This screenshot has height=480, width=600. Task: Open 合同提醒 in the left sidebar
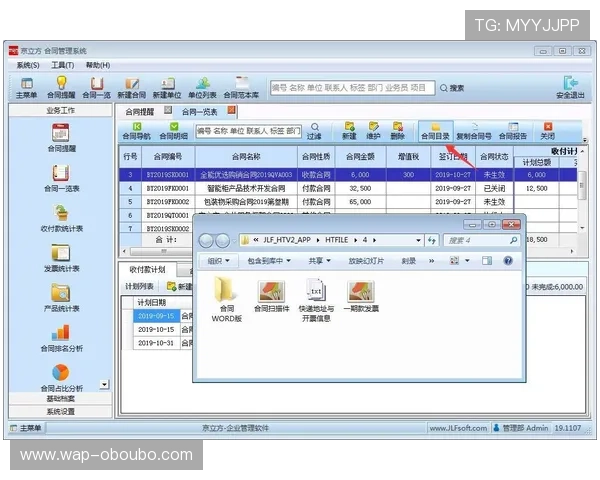click(60, 138)
